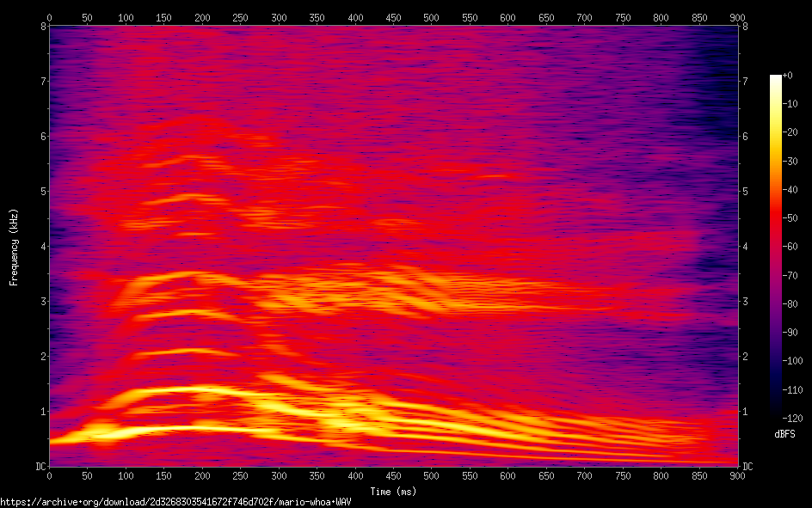Click the 200 ms tick on the top time axis
Viewport: 812px width, 508px height.
coord(202,17)
